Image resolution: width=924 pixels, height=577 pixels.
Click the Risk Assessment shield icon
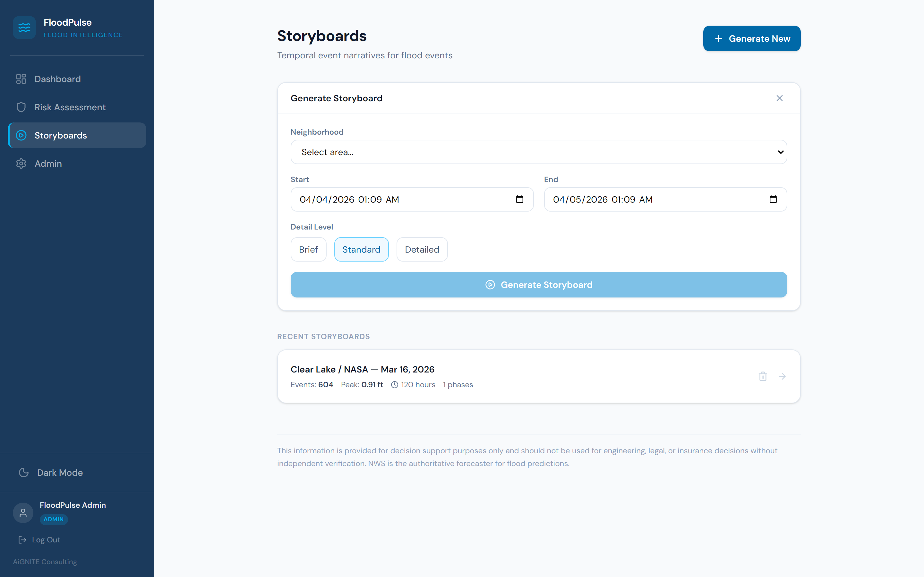pos(21,107)
